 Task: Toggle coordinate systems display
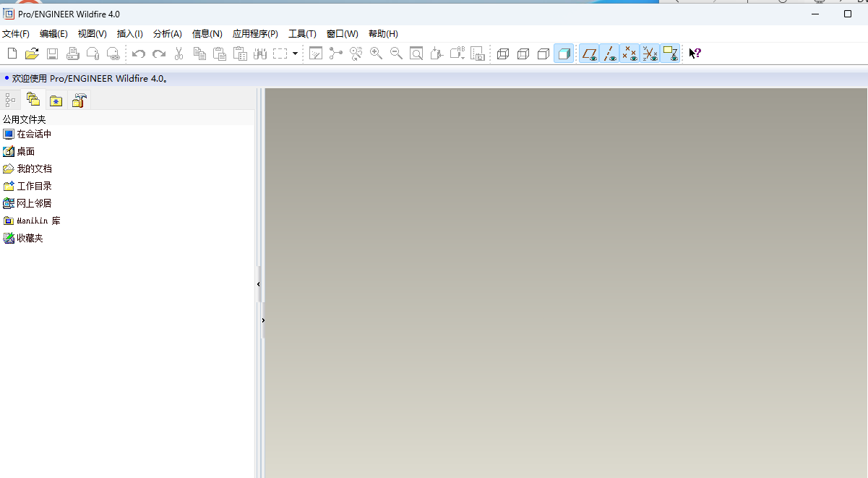[x=650, y=54]
